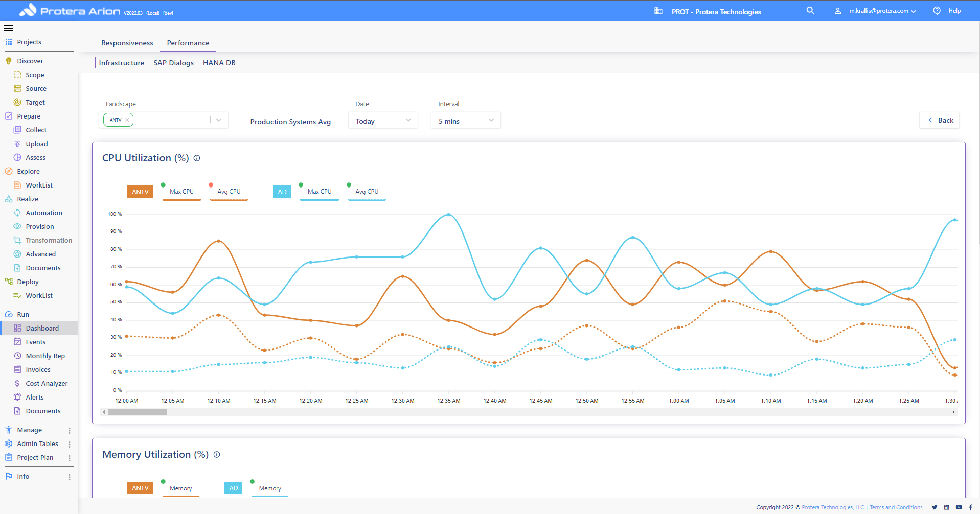Expand the Landscape dropdown
Screen dimensions: 980x514
click(x=219, y=120)
